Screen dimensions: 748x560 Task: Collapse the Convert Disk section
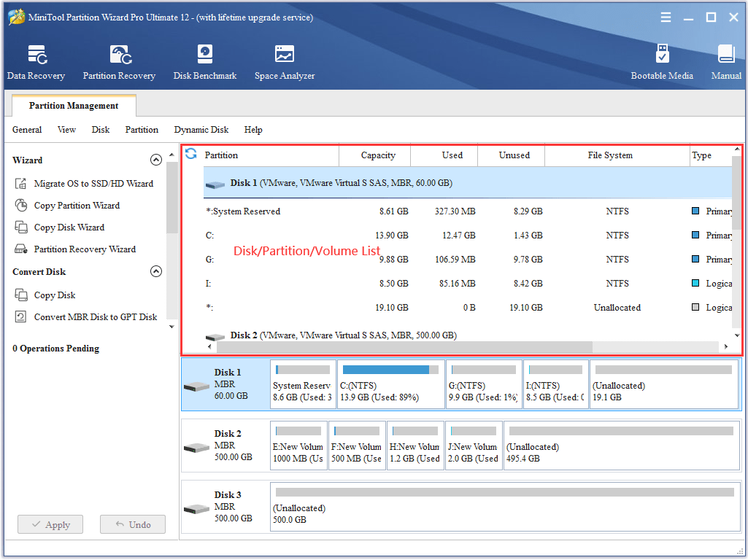[156, 271]
